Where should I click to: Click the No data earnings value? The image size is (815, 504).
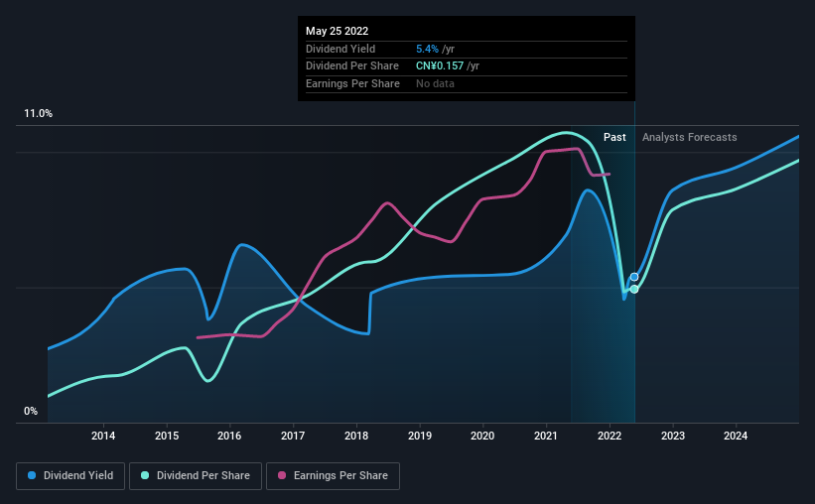(435, 83)
